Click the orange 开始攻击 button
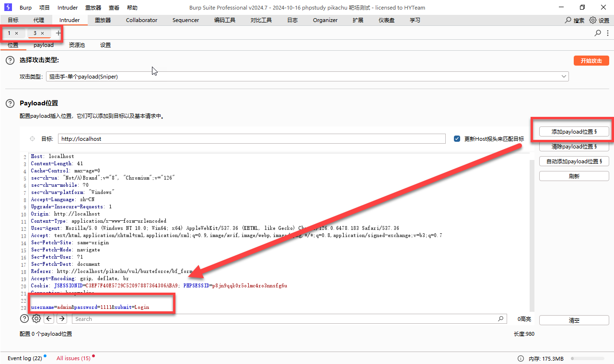The height and width of the screenshot is (364, 614). (x=591, y=61)
